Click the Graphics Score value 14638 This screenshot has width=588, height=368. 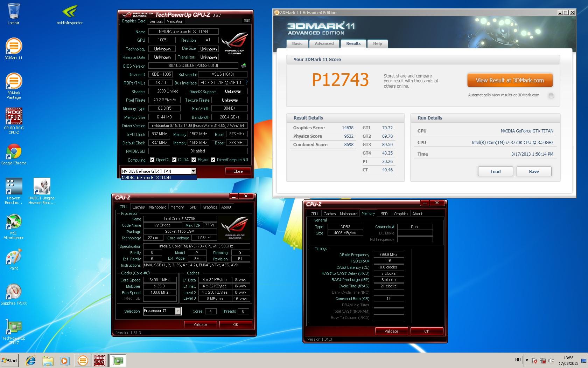coord(348,128)
